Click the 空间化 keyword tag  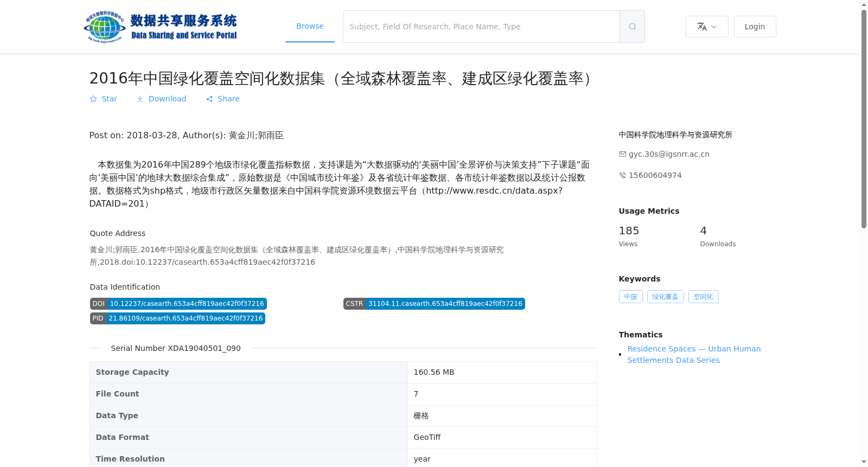coord(703,297)
